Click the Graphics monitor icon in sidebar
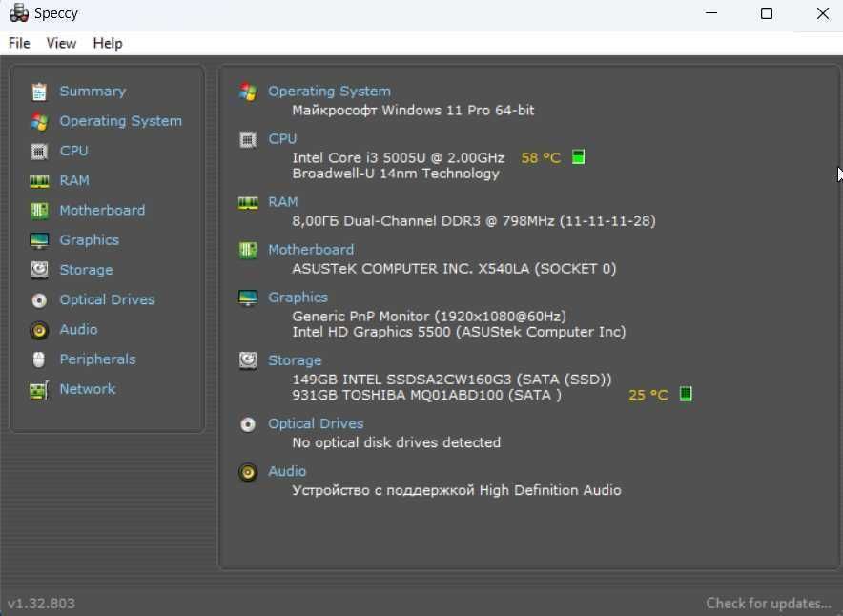Screen dimensions: 843x616 [x=39, y=240]
